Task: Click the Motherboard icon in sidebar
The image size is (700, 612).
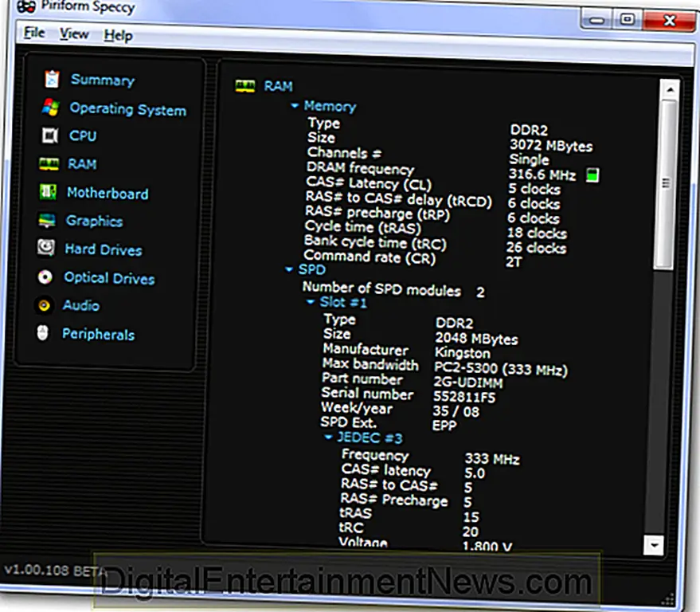Action: coord(48,192)
